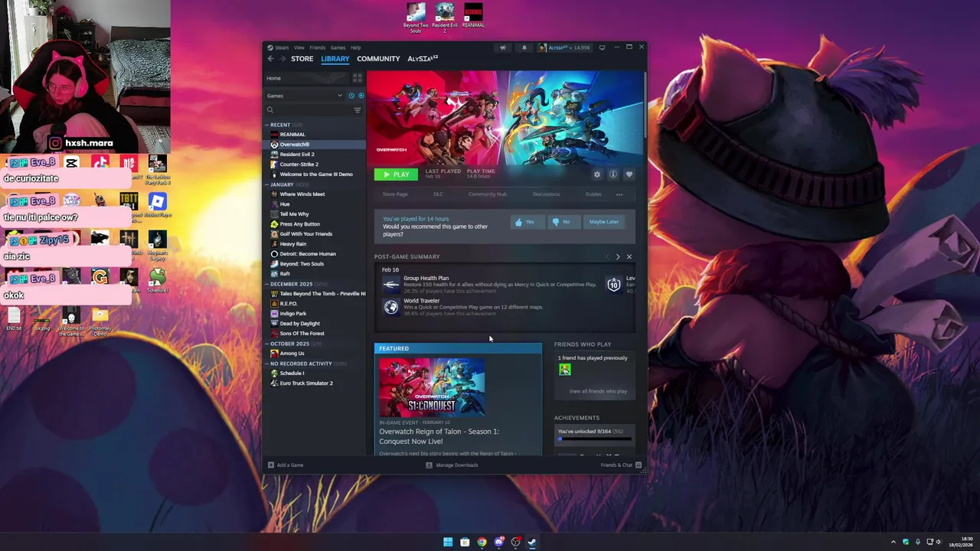Switch to the COMMUNITY tab

(378, 59)
